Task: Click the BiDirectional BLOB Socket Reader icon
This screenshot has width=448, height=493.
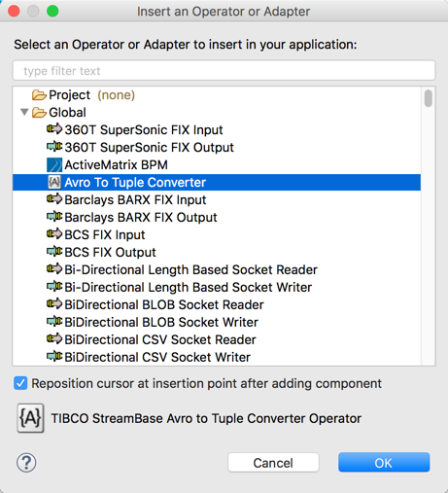Action: click(x=54, y=304)
